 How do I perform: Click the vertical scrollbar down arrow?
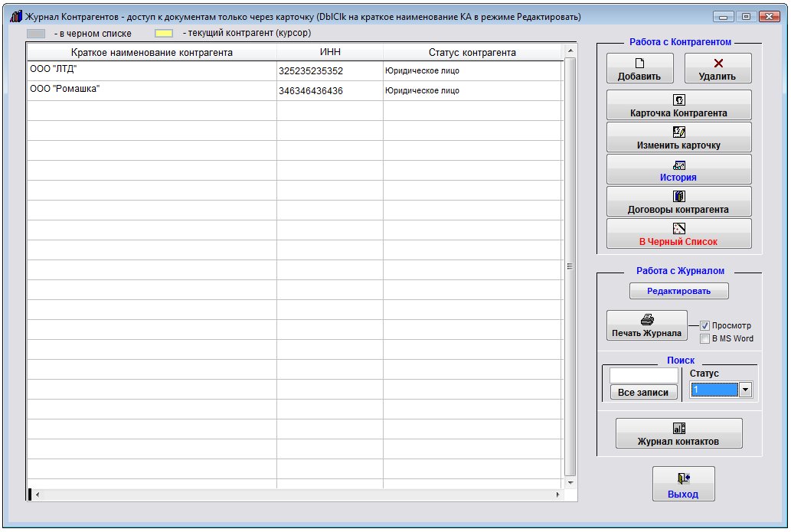(x=570, y=483)
